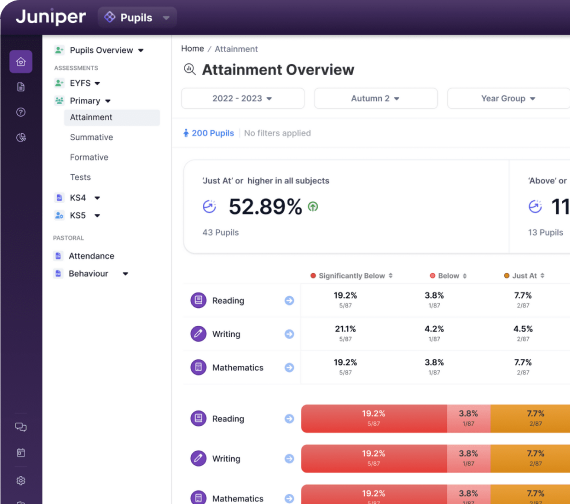Click Writing red 19.2% bar segment
Screen dimensions: 570x504
(x=374, y=459)
